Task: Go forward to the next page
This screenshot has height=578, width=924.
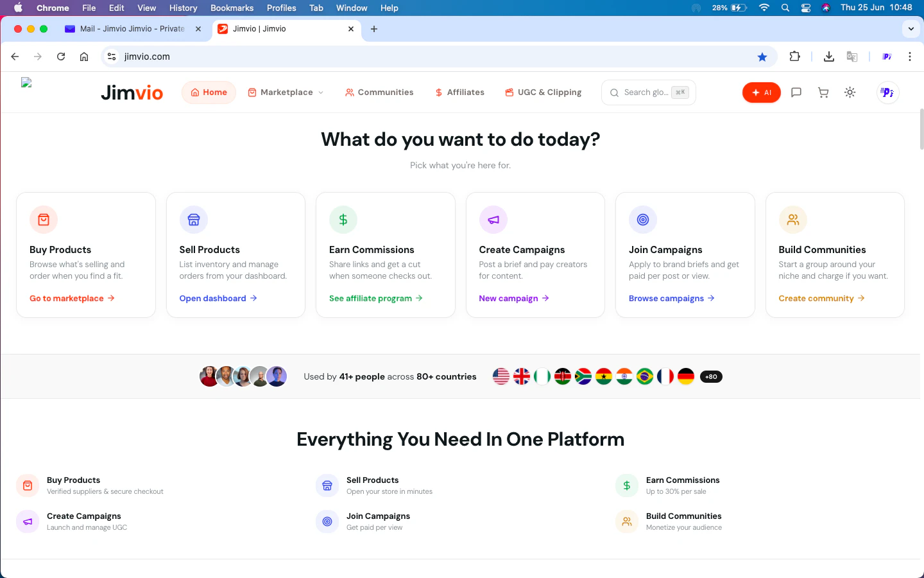Action: [38, 57]
